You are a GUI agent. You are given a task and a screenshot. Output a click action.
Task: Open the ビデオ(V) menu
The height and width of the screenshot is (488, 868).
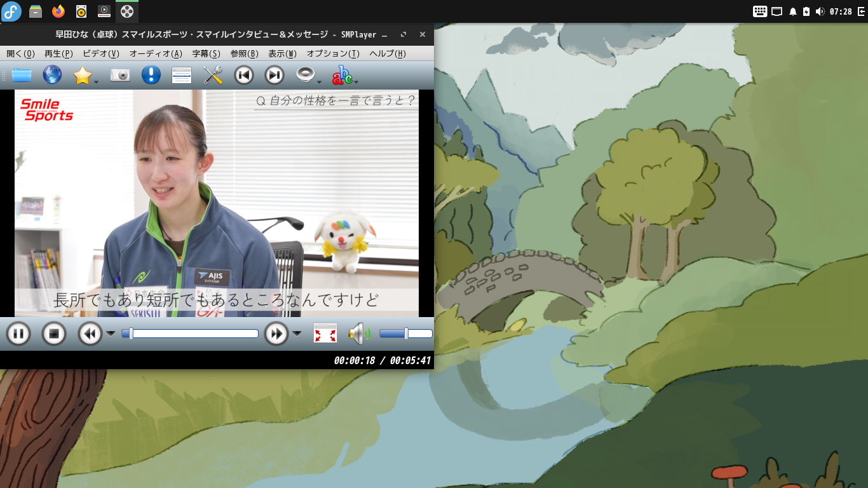tap(101, 54)
